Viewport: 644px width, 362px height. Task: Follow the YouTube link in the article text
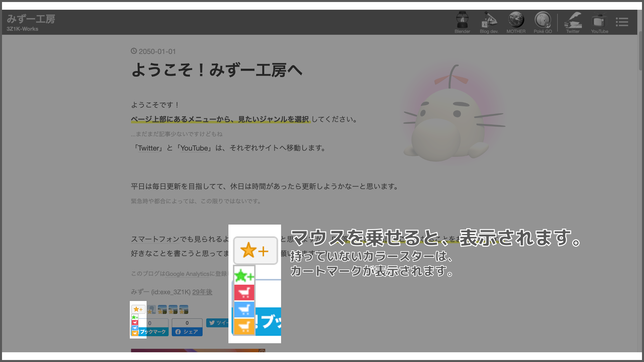click(194, 148)
